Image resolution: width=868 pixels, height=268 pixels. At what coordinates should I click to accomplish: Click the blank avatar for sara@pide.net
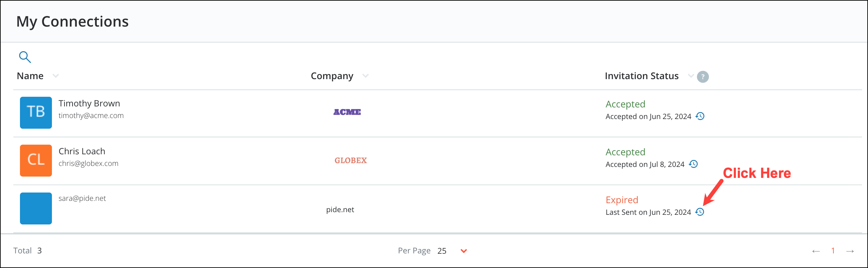point(36,208)
